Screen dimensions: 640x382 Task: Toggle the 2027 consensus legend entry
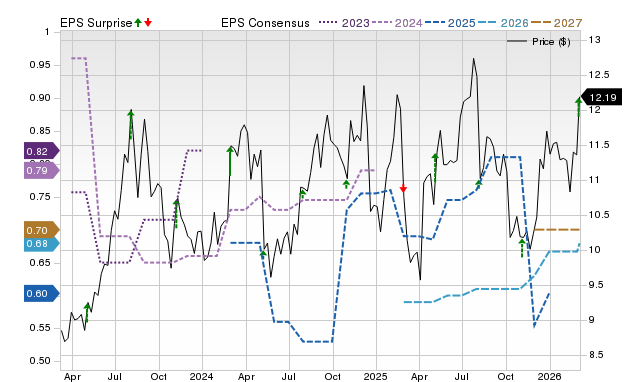[x=556, y=23]
